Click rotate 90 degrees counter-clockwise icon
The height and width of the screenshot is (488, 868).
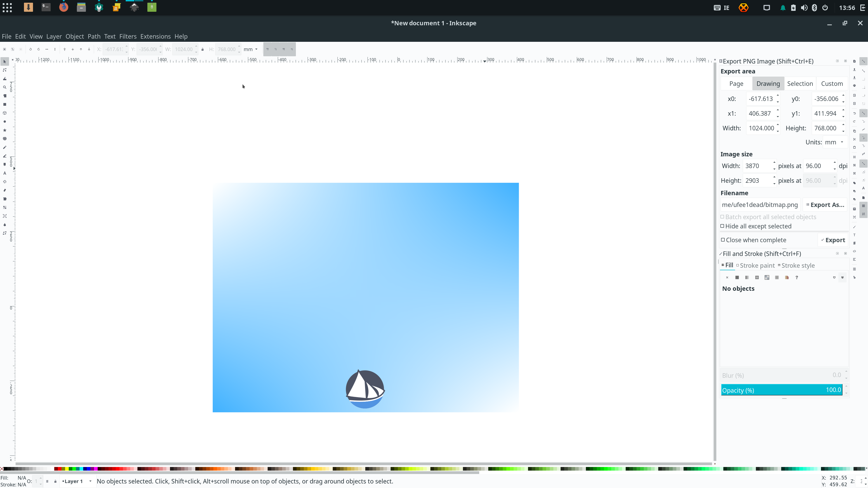30,49
